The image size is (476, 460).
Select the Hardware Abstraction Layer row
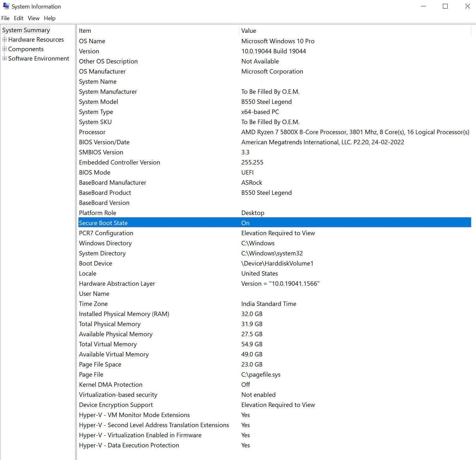click(x=274, y=284)
